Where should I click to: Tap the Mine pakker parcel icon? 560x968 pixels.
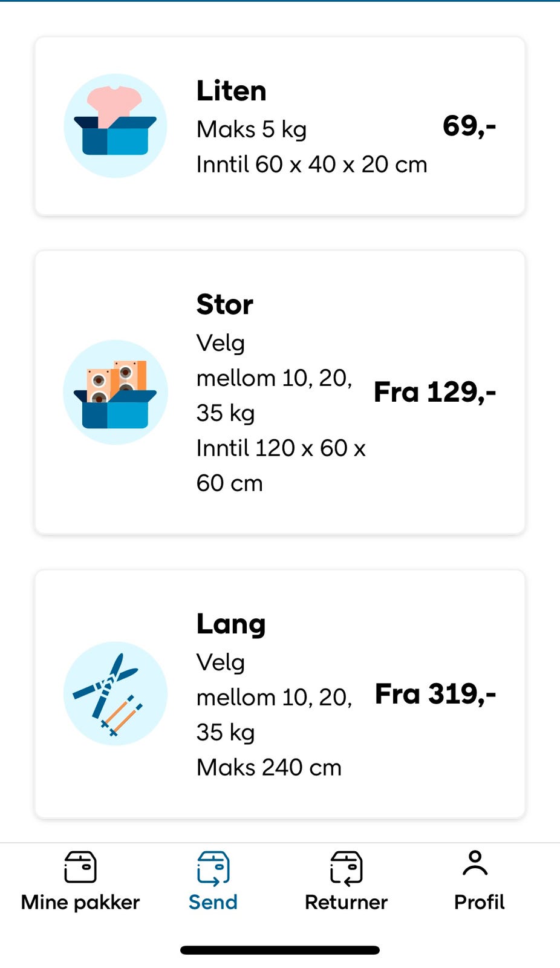point(80,867)
